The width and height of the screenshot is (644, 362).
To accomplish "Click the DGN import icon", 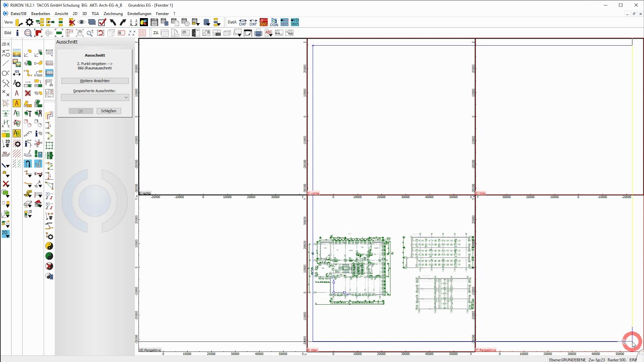I will click(x=274, y=22).
